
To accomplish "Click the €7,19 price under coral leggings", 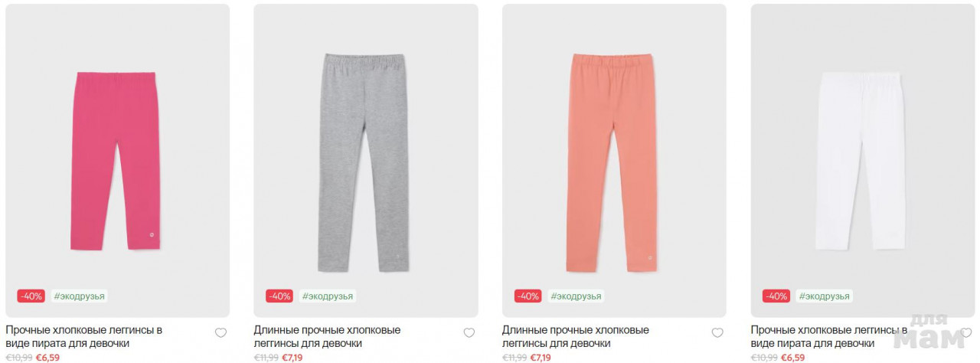I will (x=541, y=358).
